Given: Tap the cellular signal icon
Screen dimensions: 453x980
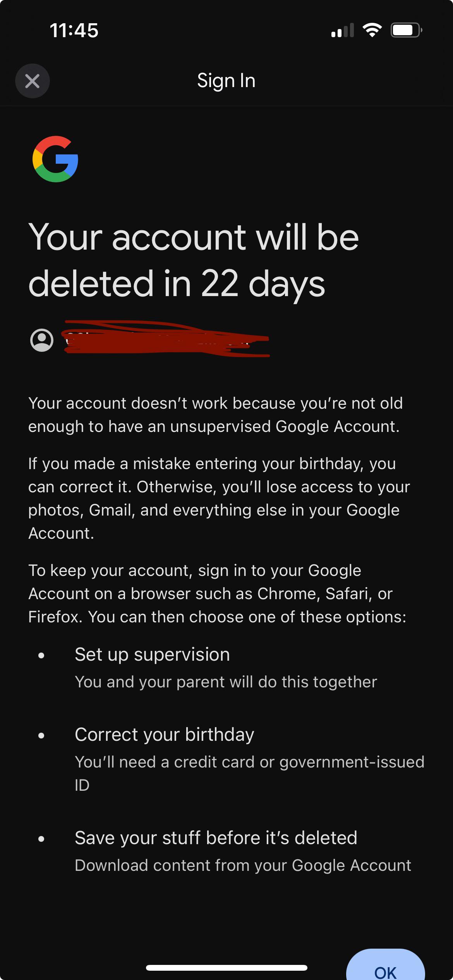Looking at the screenshot, I should [343, 30].
